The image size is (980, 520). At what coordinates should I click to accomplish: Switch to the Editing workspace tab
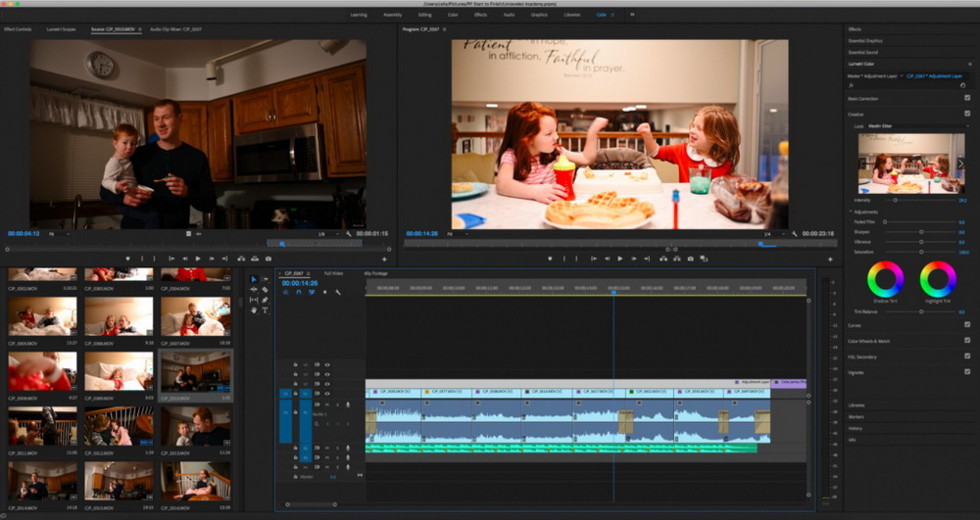[424, 15]
